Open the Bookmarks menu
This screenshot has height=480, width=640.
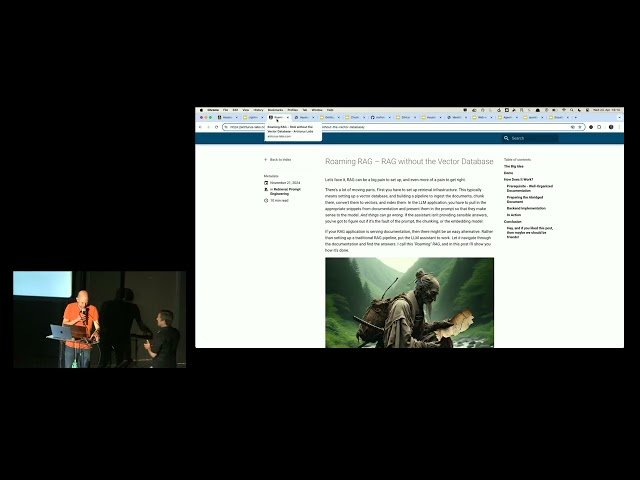[x=275, y=110]
